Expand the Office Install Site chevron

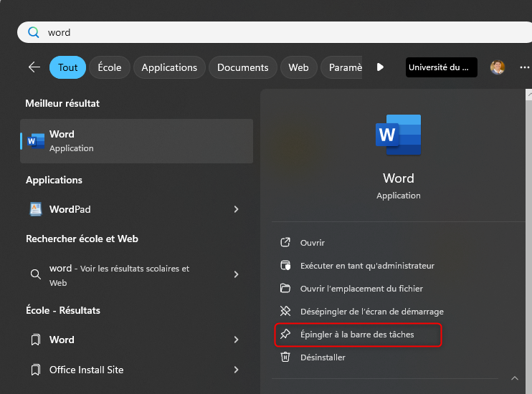click(236, 370)
